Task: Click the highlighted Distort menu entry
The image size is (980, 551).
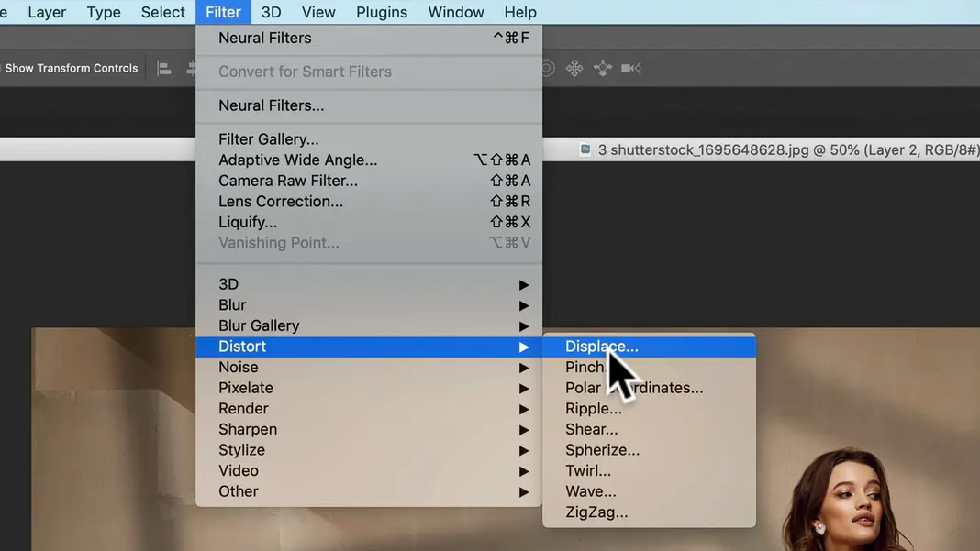Action: pyautogui.click(x=369, y=347)
